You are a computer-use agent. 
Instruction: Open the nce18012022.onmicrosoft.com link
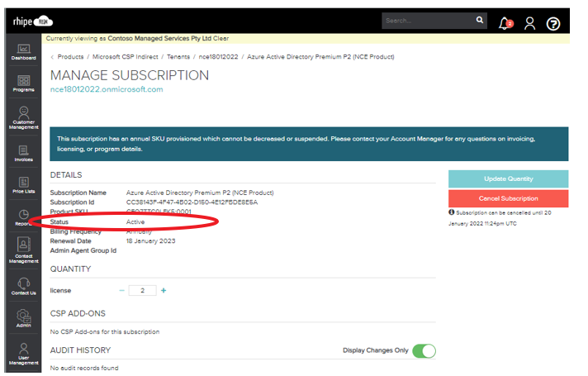tap(107, 89)
